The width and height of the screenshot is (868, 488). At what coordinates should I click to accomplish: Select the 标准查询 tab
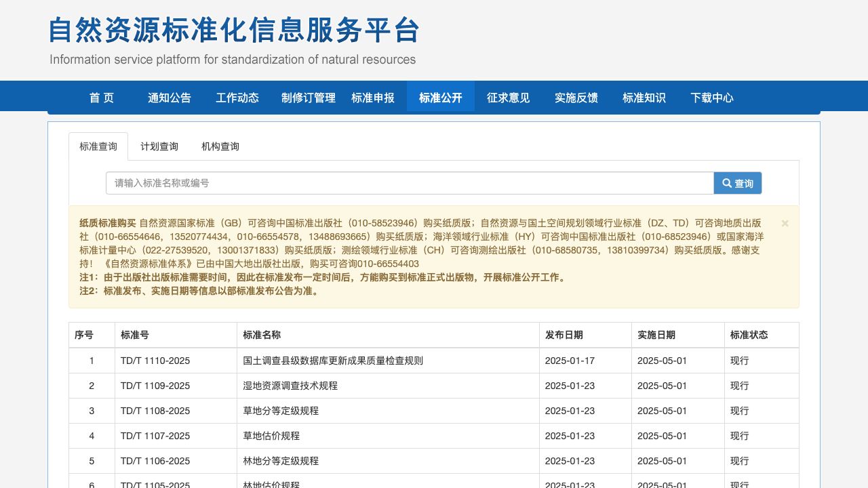[x=98, y=146]
